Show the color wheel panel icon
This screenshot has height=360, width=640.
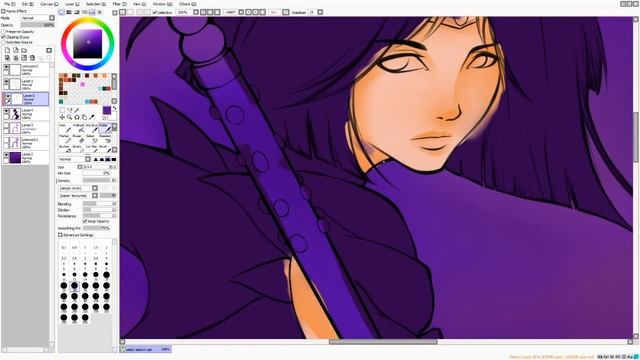pos(61,12)
